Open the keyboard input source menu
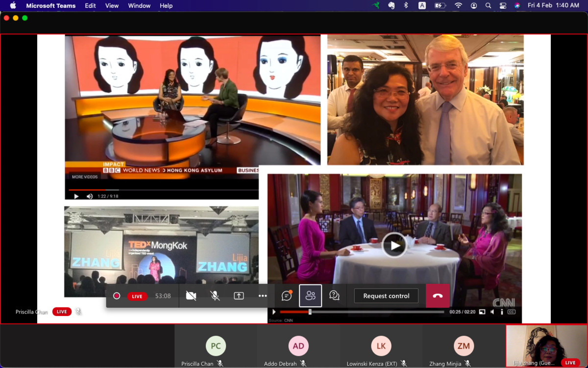 pyautogui.click(x=422, y=5)
